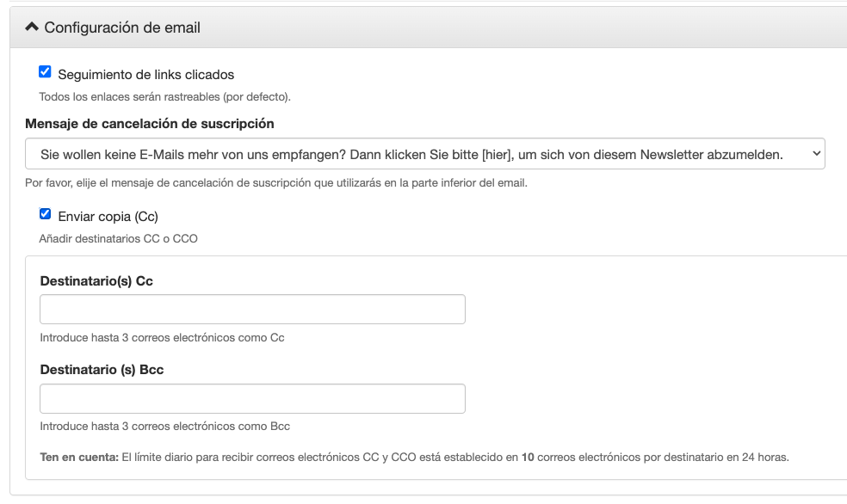Click the Seguimiento de links clicados label
Image resolution: width=847 pixels, height=504 pixels.
point(145,75)
